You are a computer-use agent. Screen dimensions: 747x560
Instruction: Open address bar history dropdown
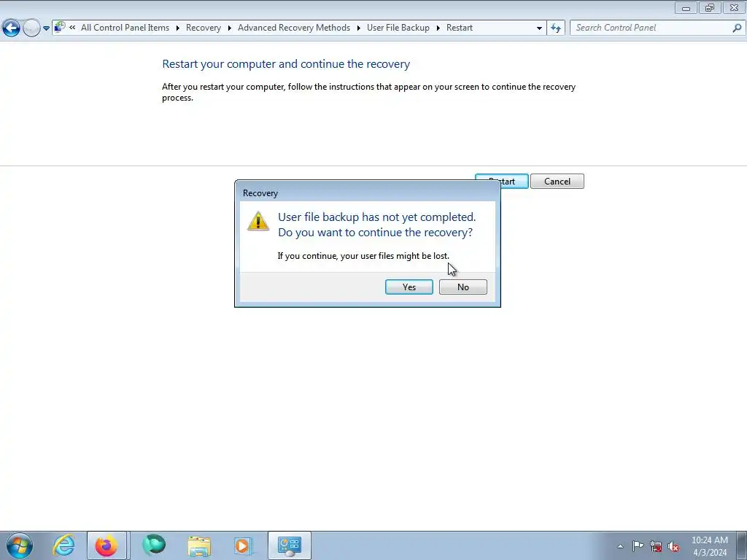coord(539,28)
